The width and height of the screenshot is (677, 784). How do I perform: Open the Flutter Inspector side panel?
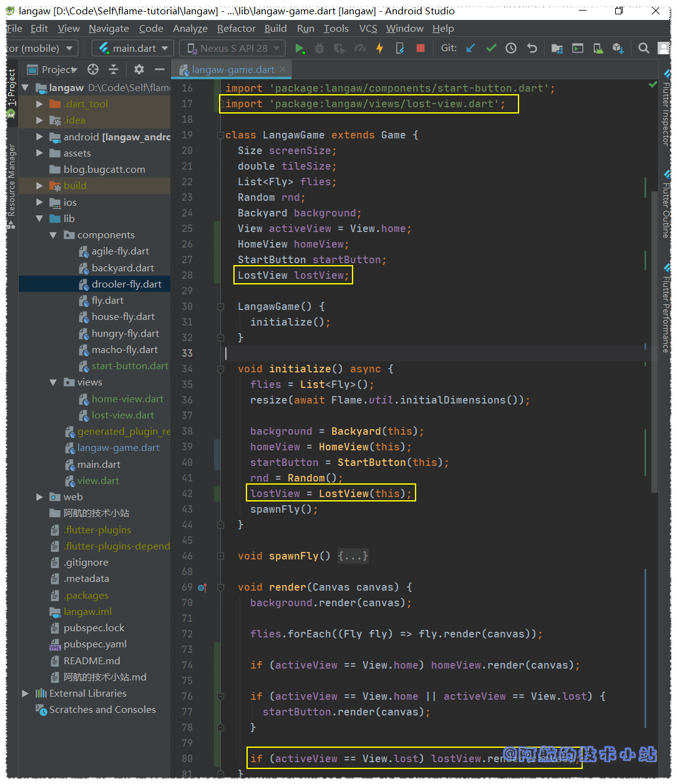click(x=666, y=112)
